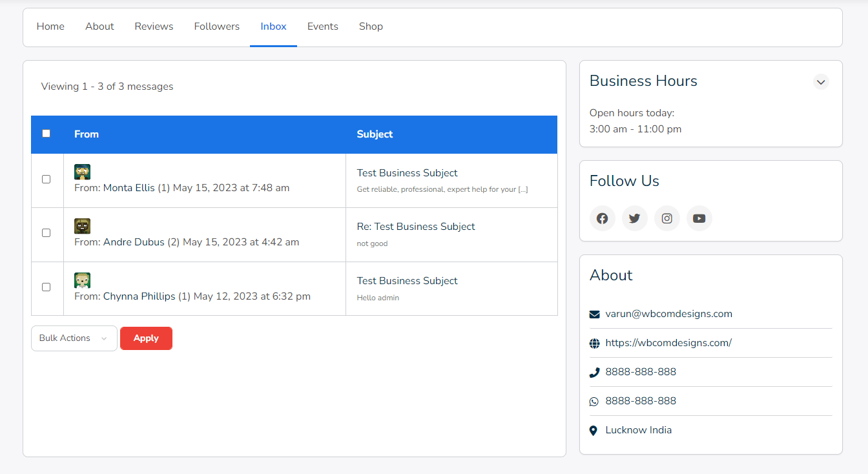This screenshot has height=474, width=868.
Task: Check the box for Andre Dubus's message
Action: click(x=46, y=233)
